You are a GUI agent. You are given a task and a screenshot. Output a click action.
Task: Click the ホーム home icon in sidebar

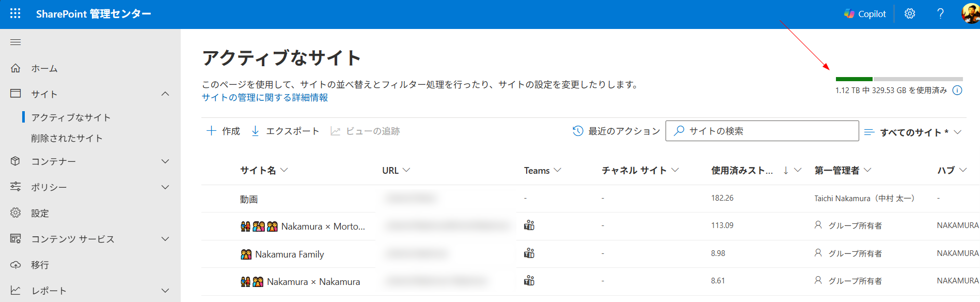click(16, 68)
